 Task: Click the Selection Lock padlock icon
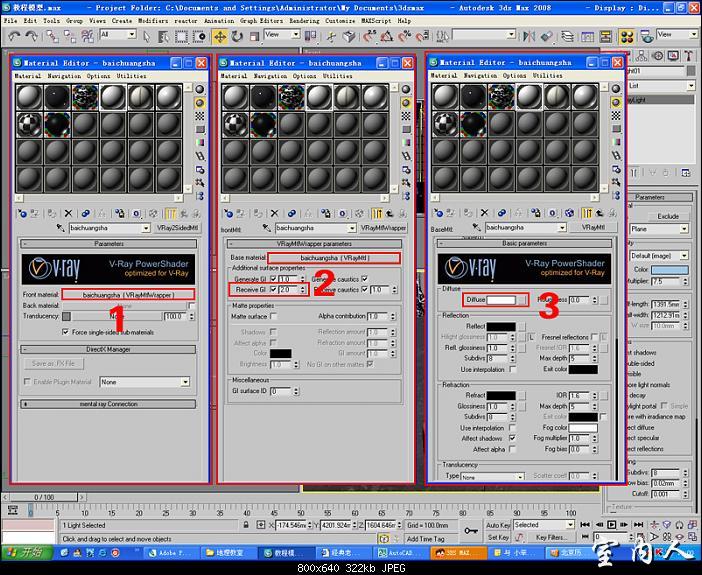[x=246, y=524]
